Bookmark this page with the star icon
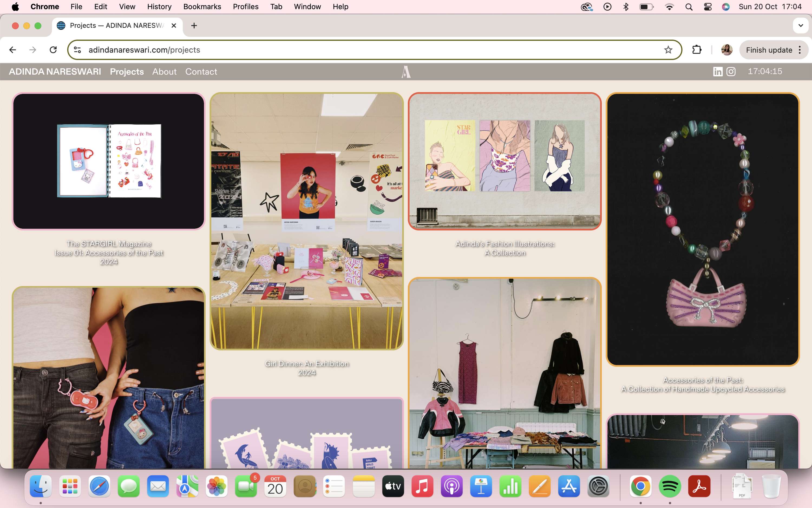The image size is (812, 508). (x=668, y=50)
